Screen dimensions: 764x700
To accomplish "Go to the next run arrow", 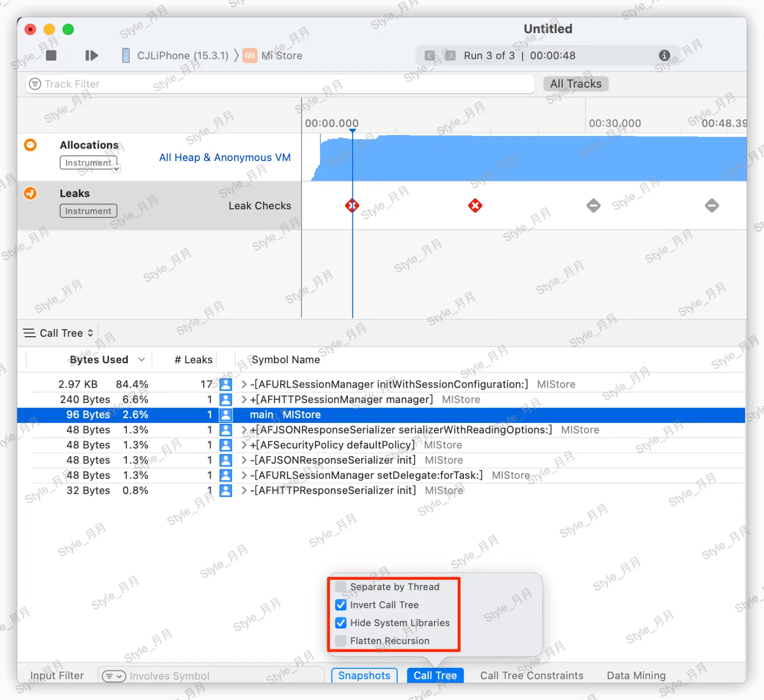I will click(x=450, y=56).
